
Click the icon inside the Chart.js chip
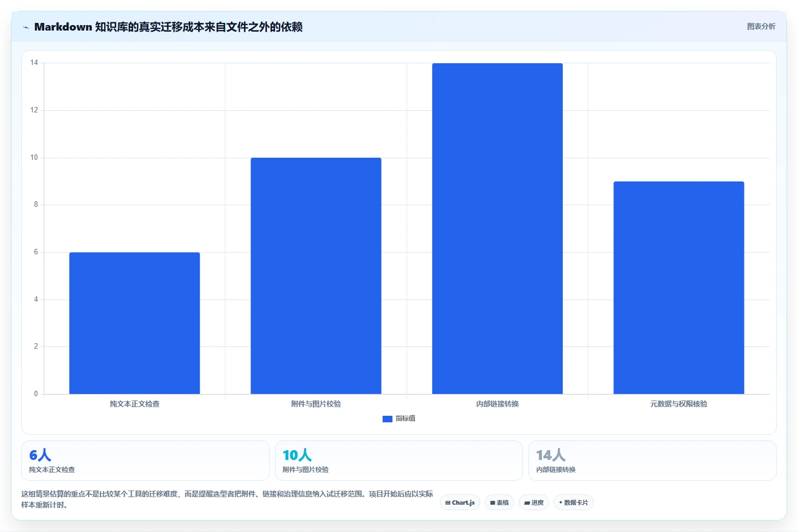click(448, 503)
